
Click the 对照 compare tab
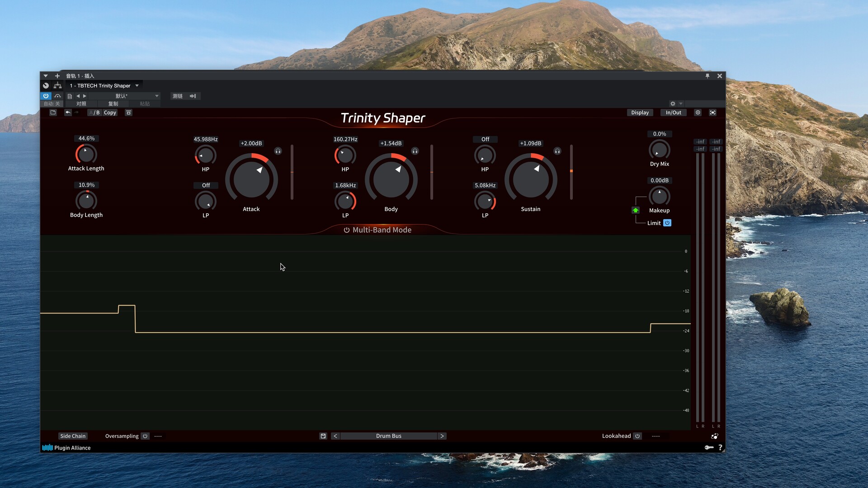tap(81, 104)
